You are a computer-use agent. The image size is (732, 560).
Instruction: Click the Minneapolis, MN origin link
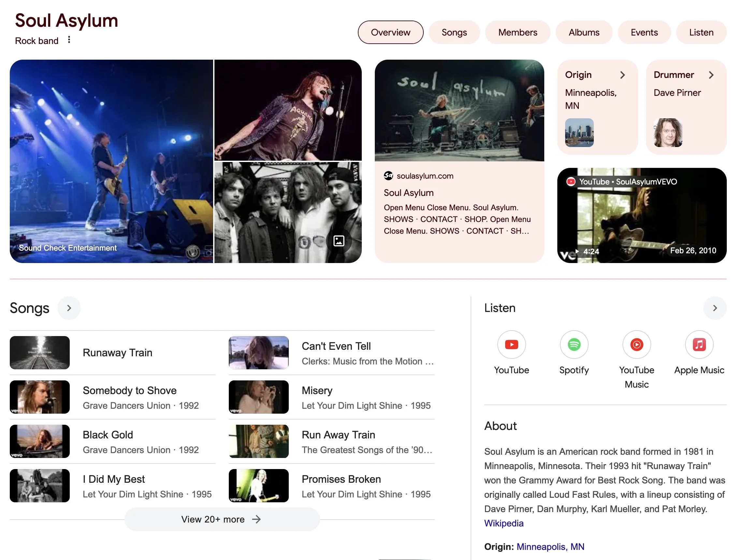(550, 546)
